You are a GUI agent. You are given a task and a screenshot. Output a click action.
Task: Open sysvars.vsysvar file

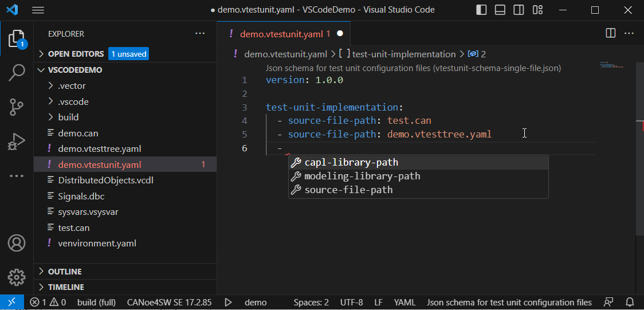pos(125,212)
